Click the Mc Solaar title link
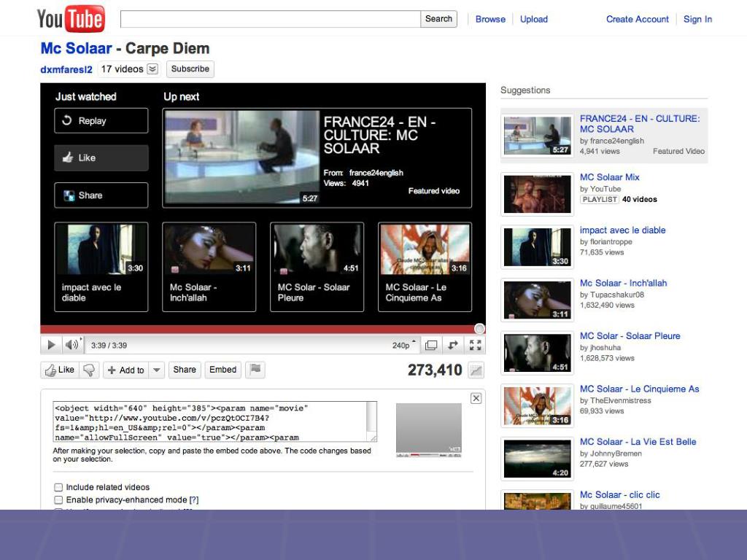Image resolution: width=747 pixels, height=560 pixels. click(x=76, y=48)
